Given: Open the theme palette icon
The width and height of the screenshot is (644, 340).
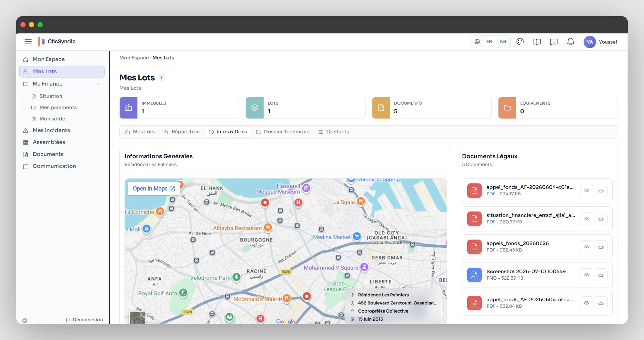Looking at the screenshot, I should pos(520,42).
